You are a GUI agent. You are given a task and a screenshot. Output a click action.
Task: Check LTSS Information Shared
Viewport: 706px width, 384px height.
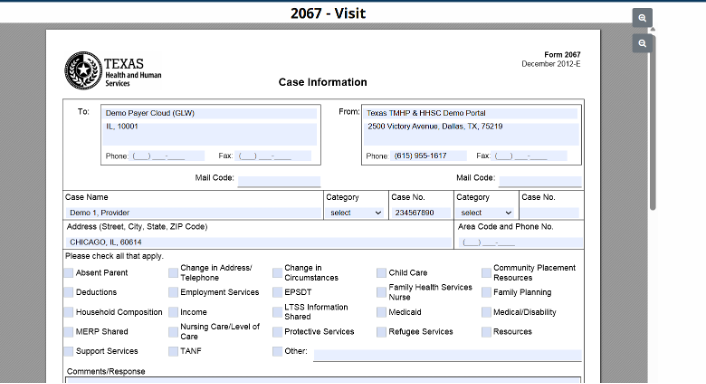click(277, 312)
